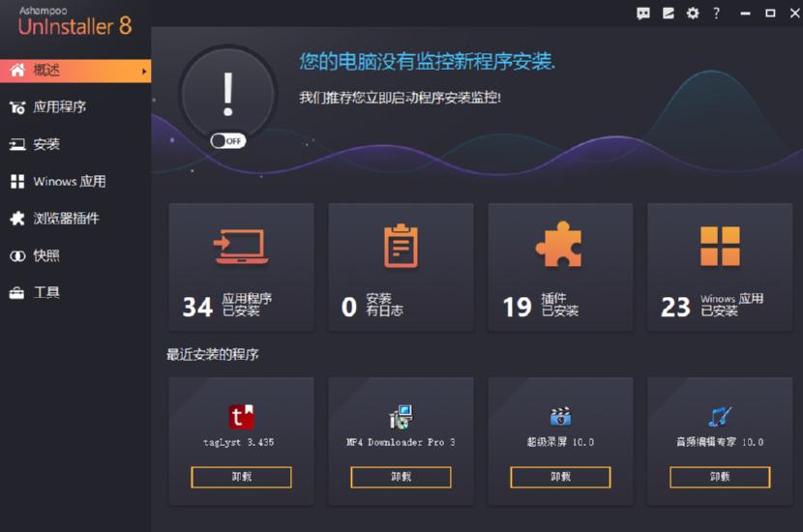Open the 0 安装有日志 tile
The height and width of the screenshot is (532, 803).
pyautogui.click(x=401, y=267)
